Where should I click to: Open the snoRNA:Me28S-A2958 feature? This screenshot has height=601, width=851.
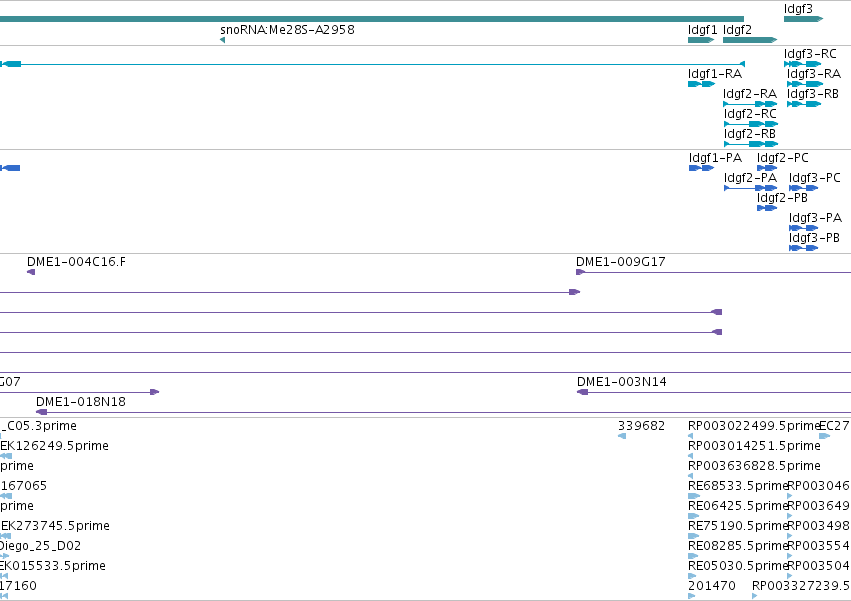[223, 40]
